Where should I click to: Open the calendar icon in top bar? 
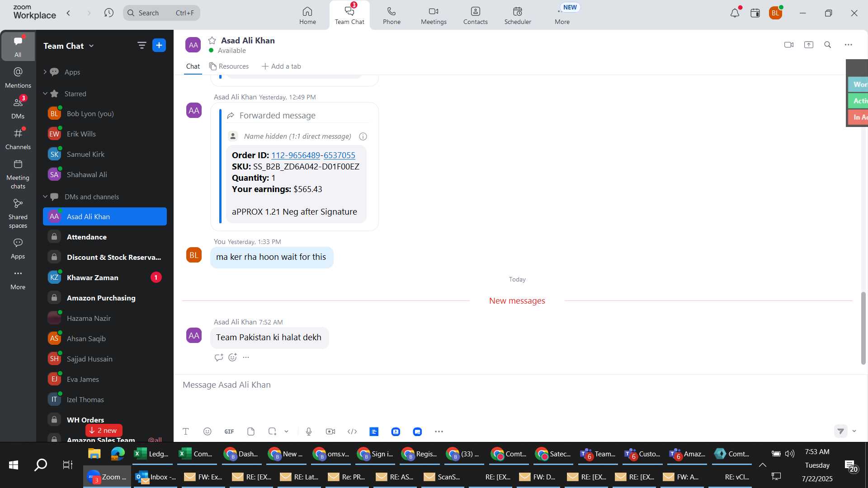point(755,13)
